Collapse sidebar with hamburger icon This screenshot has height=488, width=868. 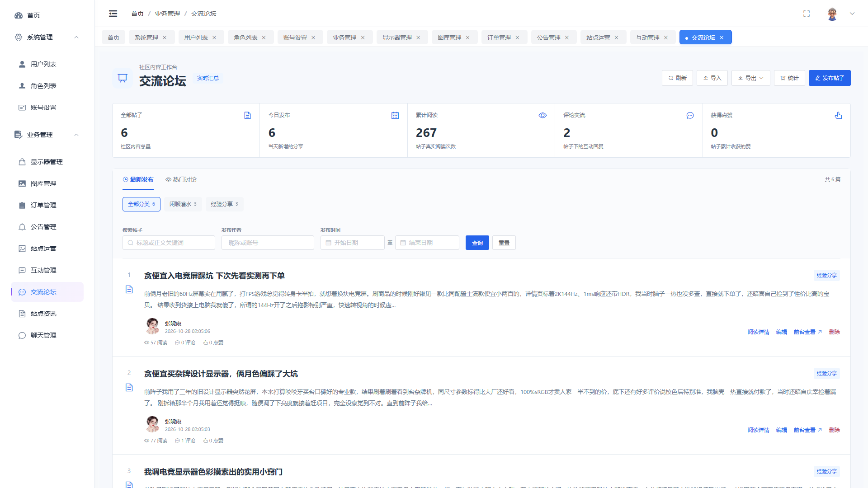(113, 14)
